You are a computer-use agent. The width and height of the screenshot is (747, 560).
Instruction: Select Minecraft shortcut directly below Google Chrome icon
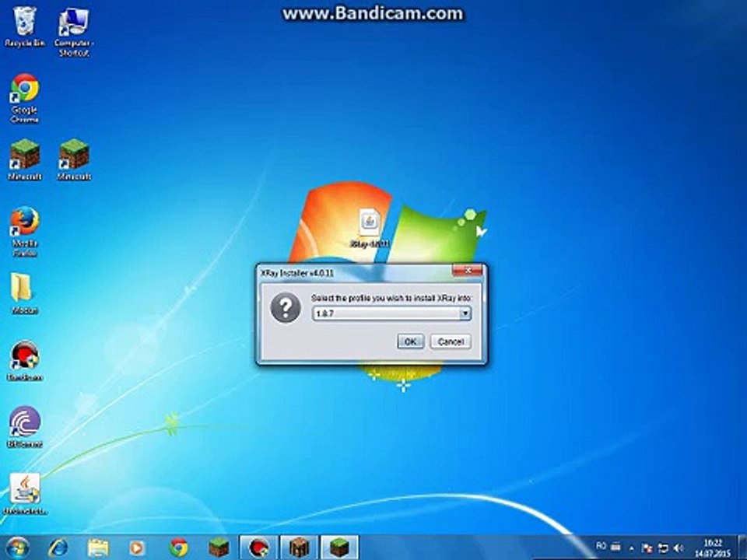pyautogui.click(x=24, y=159)
